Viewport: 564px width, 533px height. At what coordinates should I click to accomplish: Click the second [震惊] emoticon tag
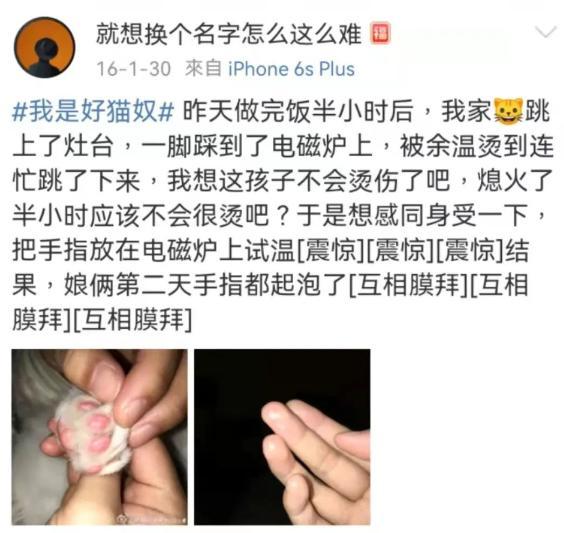(x=400, y=250)
